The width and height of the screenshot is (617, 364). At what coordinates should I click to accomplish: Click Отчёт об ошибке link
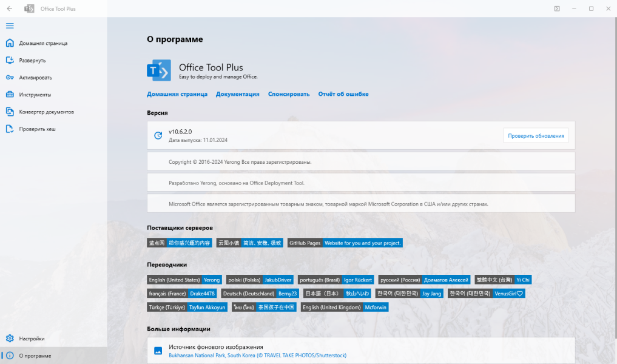(343, 94)
